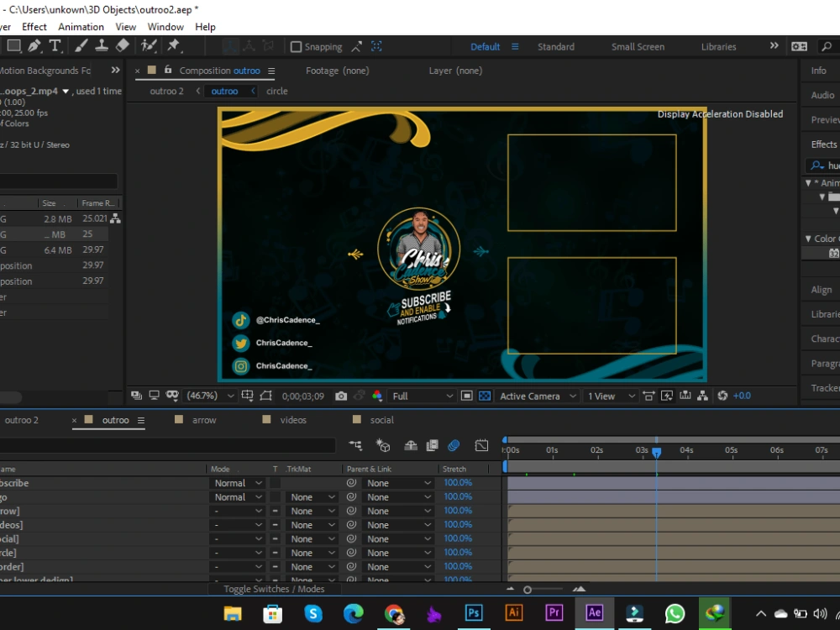The image size is (840, 630).
Task: Enable Snapping in the toolbar
Action: coord(298,46)
